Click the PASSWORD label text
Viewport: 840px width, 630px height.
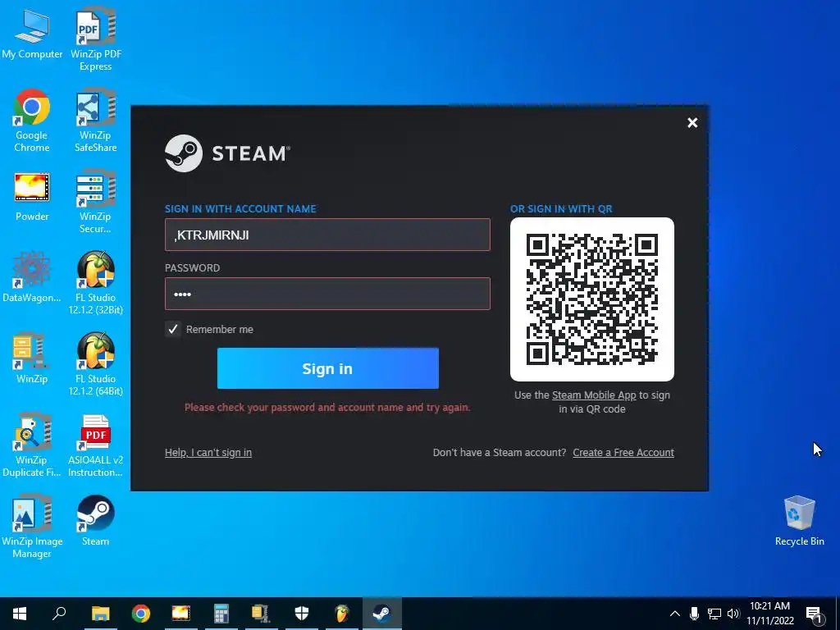click(192, 268)
